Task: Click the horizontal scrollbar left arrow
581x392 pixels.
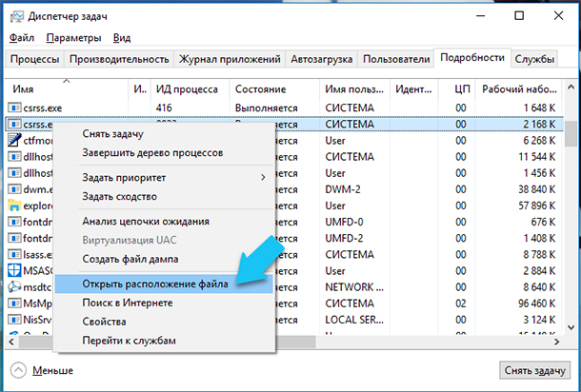Action: [x=11, y=342]
